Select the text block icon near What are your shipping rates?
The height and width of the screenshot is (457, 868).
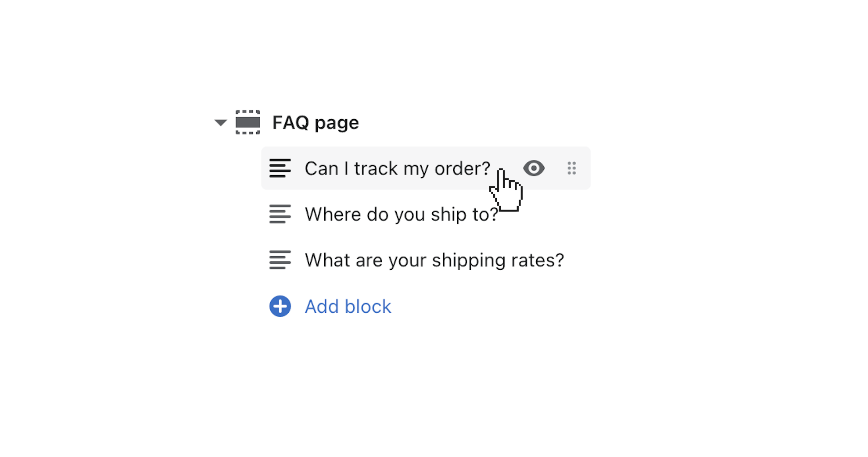pyautogui.click(x=281, y=260)
